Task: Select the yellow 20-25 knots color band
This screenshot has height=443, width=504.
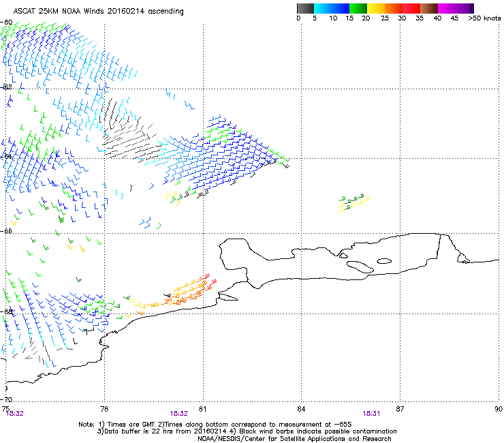Action: click(x=376, y=8)
